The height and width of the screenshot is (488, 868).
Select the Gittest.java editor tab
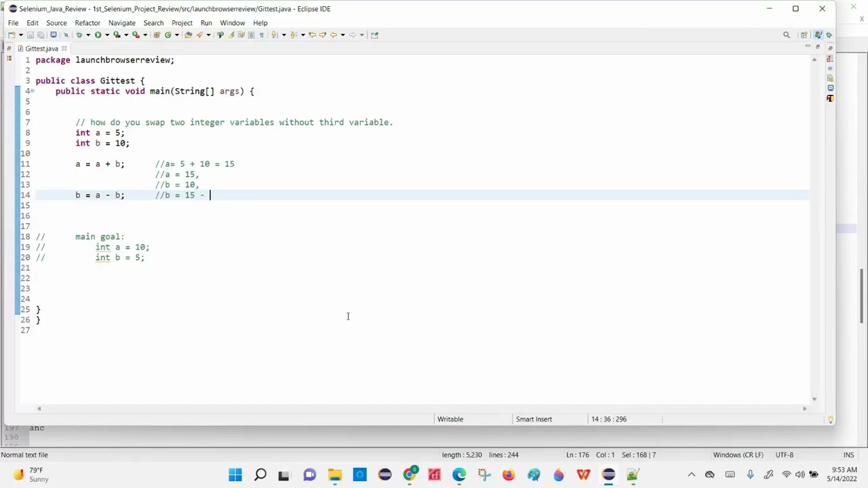[41, 48]
